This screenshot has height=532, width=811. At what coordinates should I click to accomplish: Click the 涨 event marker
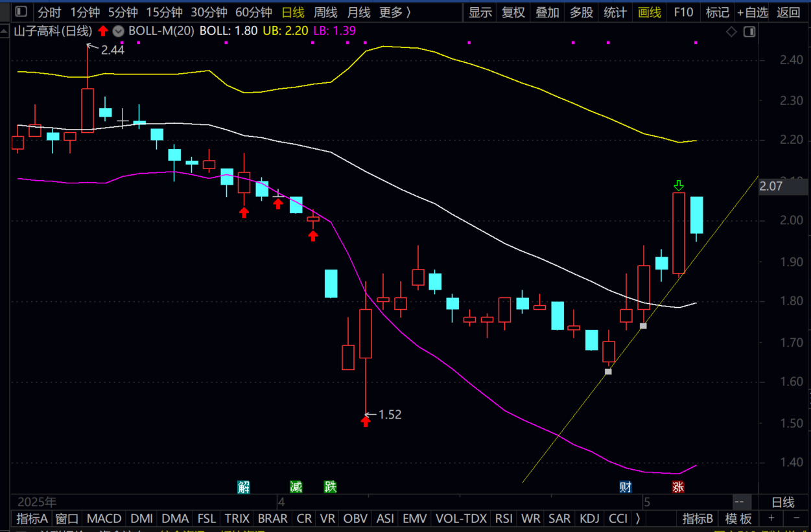point(678,487)
